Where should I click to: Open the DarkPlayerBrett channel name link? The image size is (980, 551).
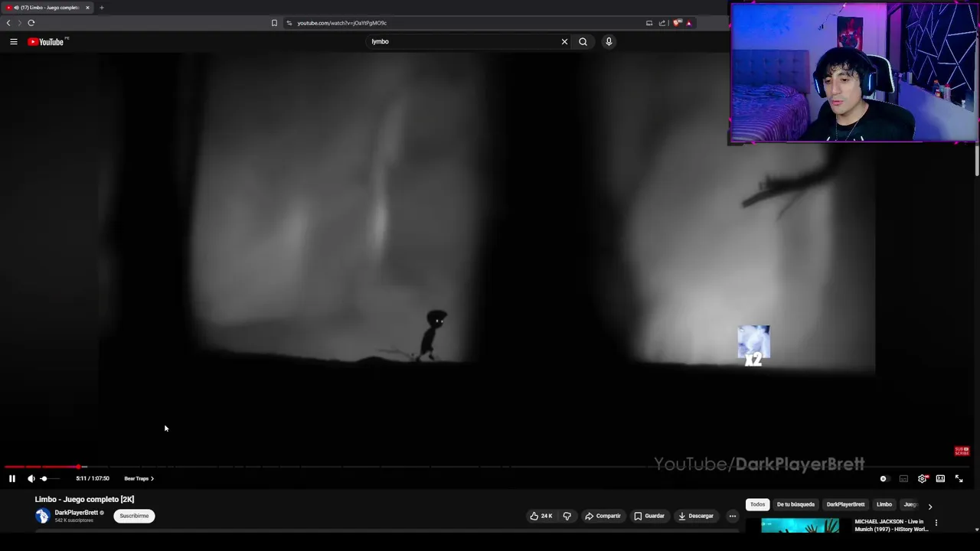tap(76, 513)
